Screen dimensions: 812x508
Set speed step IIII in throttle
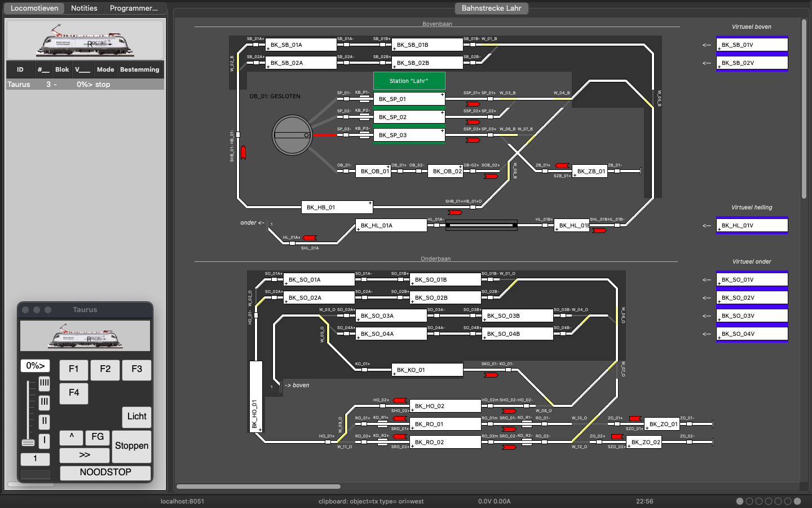(45, 383)
